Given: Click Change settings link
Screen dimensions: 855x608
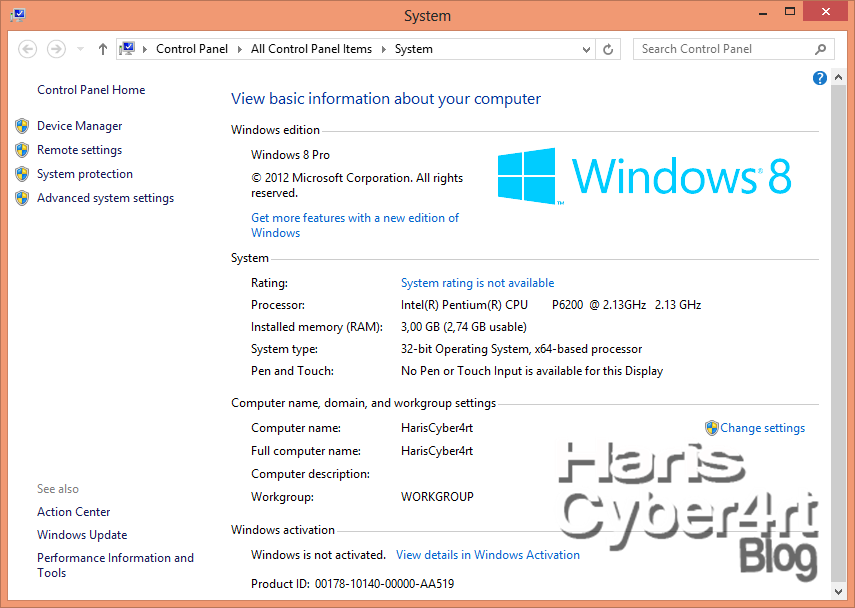Looking at the screenshot, I should tap(762, 428).
